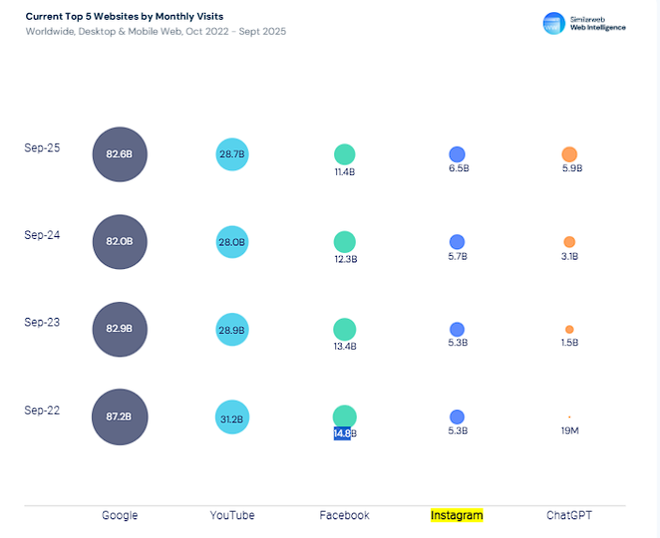Viewport: 660px width, 538px height.
Task: Select Google's Sep-22 bubble showing 87.2B
Action: 120,417
